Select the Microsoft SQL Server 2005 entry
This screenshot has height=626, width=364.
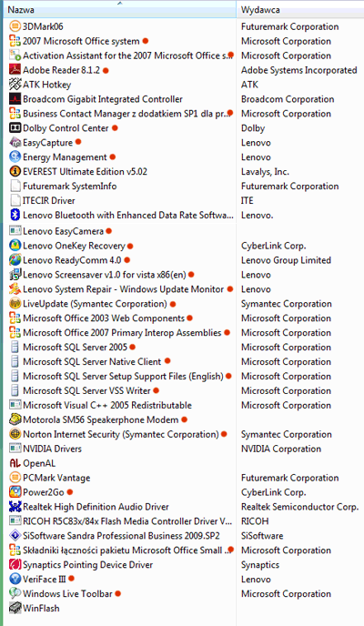(120, 348)
